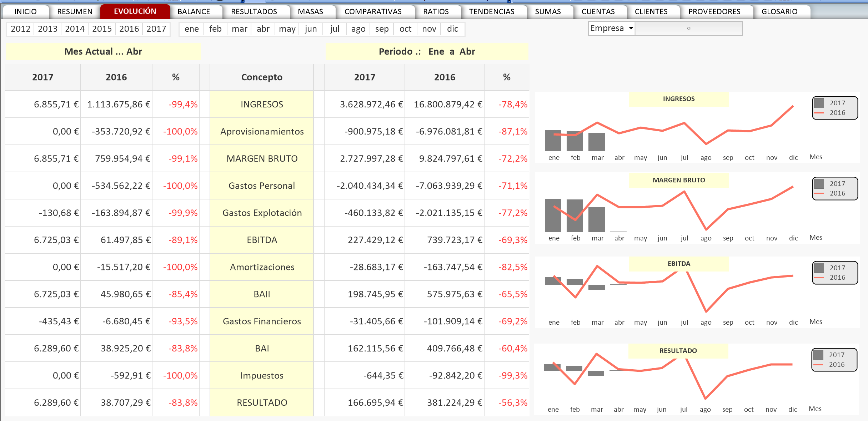868x421 pixels.
Task: Pick the nov month button
Action: pyautogui.click(x=429, y=29)
